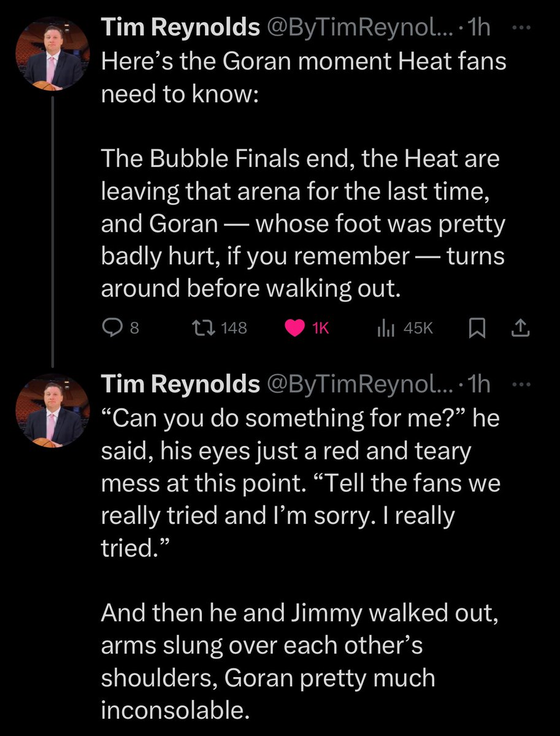Open the 1h timestamp on second tweet
The image size is (560, 736).
(479, 384)
